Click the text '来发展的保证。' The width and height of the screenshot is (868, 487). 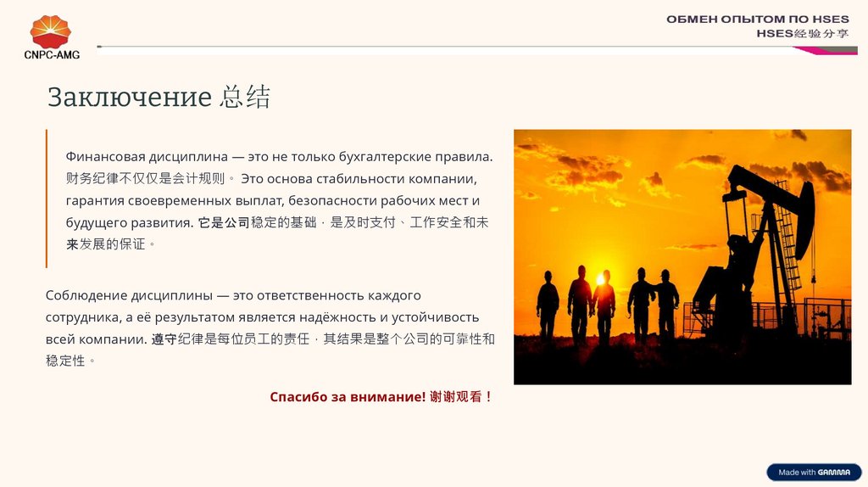pyautogui.click(x=111, y=244)
